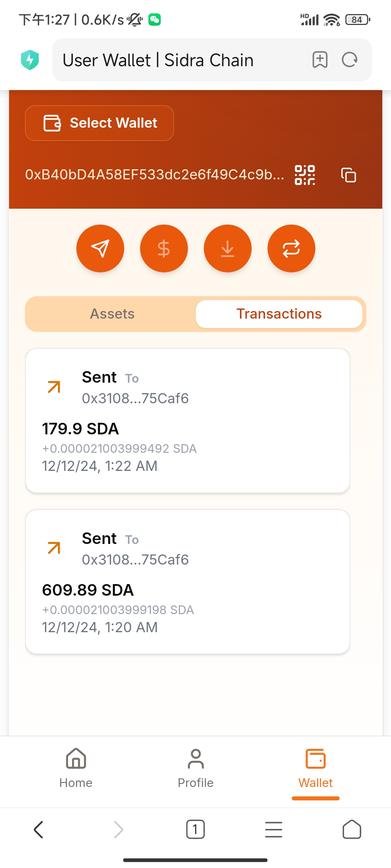This screenshot has height=868, width=391.
Task: Show the wallet address QR code
Action: coord(305,175)
